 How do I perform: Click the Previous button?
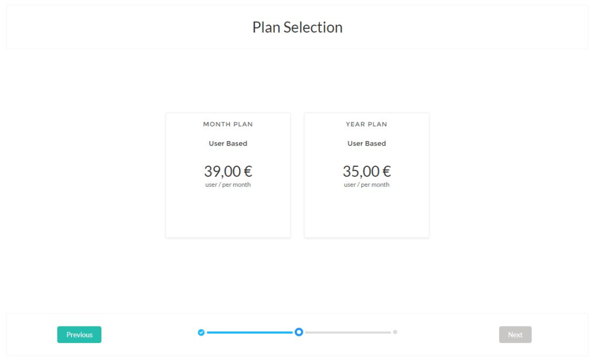[79, 335]
